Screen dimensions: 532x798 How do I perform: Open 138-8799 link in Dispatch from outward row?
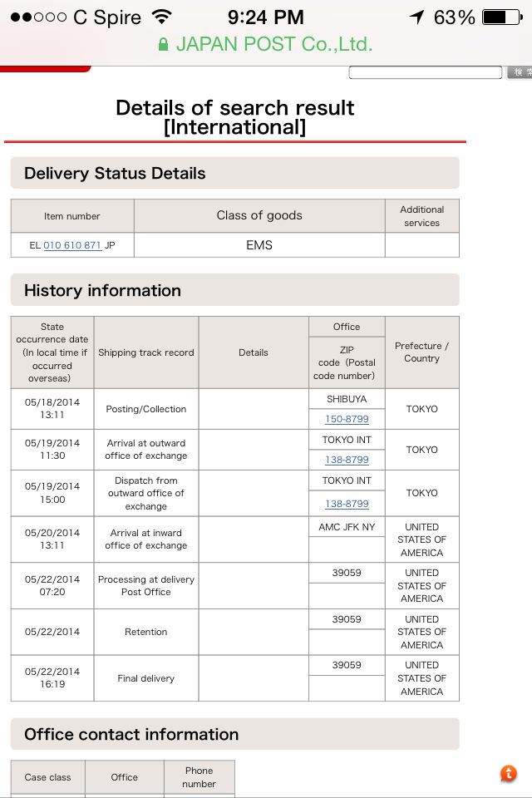347,504
